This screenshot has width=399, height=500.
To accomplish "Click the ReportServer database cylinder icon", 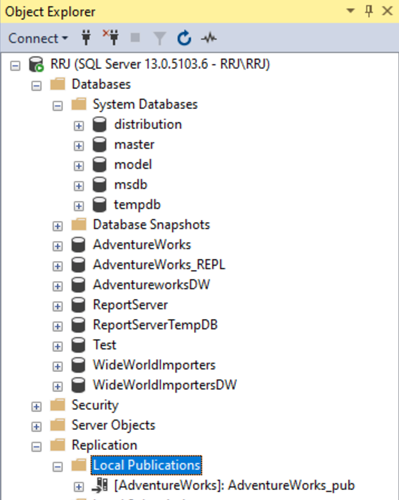I will (78, 305).
